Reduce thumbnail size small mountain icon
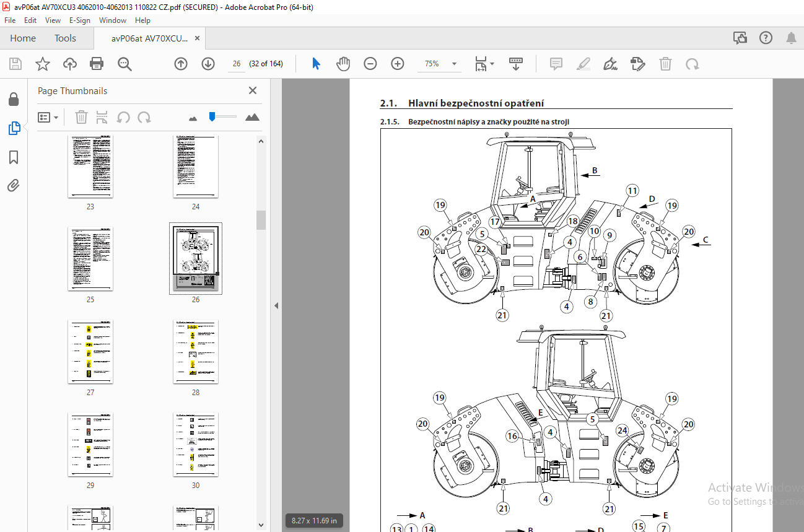Viewport: 804px width, 532px height. click(193, 118)
